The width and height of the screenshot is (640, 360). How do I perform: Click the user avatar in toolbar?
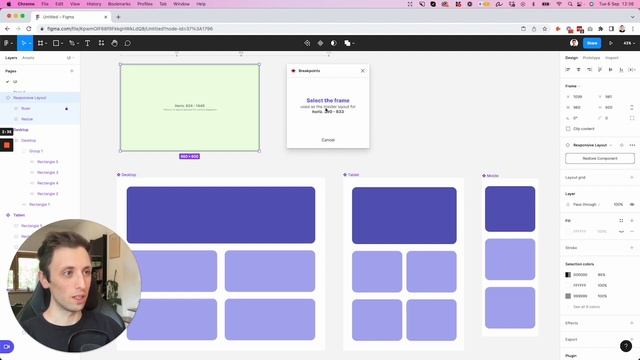click(x=574, y=43)
